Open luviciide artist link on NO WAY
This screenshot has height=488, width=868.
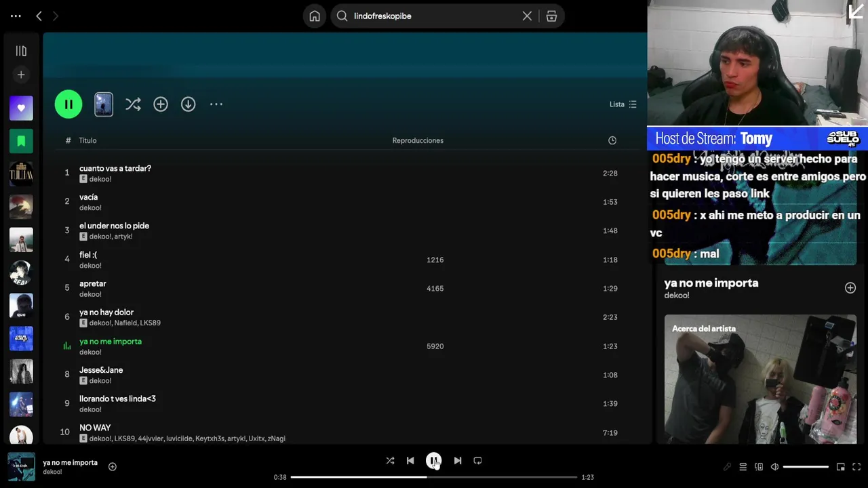[x=178, y=439]
